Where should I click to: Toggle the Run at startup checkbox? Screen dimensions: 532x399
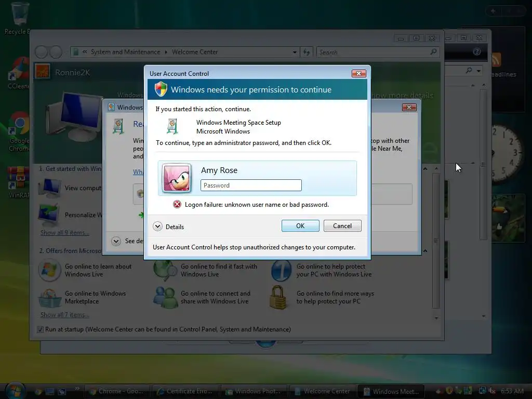(x=40, y=329)
